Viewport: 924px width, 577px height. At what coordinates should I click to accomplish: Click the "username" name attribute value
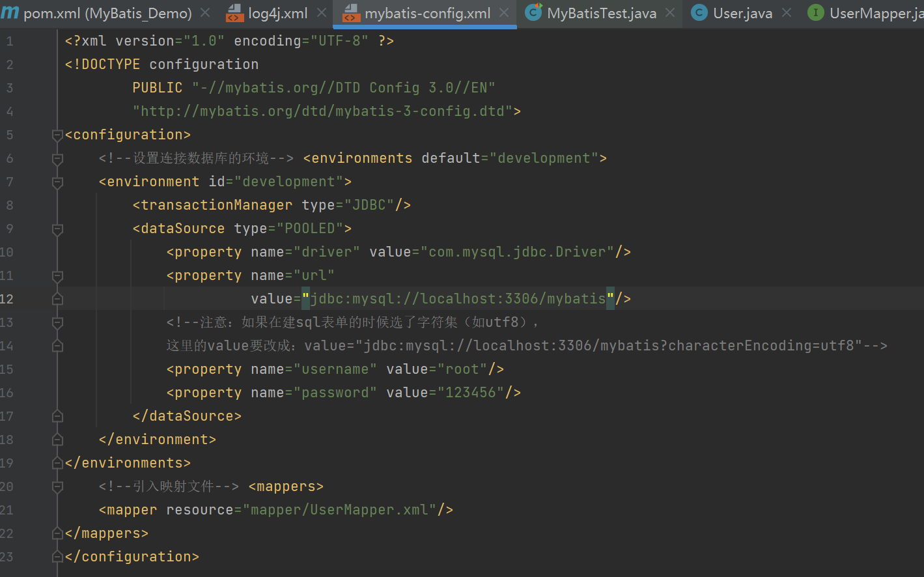[335, 369]
